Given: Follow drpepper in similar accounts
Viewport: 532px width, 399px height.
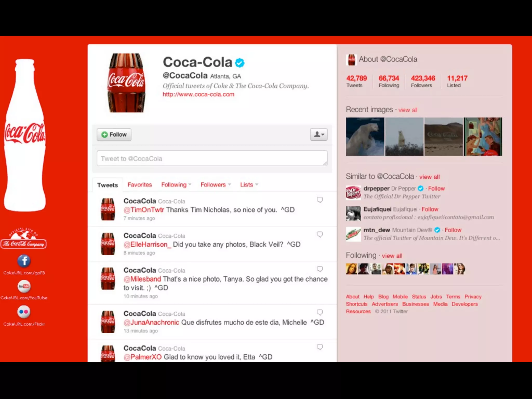Looking at the screenshot, I should (x=436, y=189).
